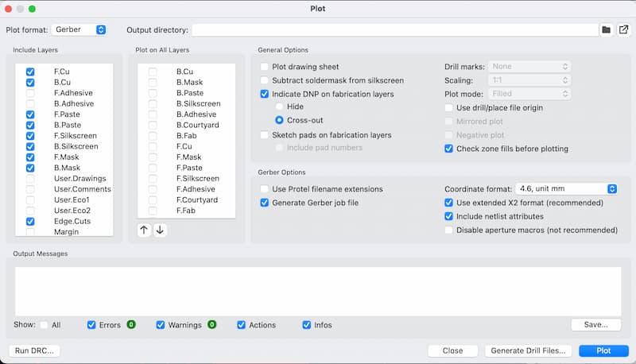Move selected layer up arrow
Viewport: 636px width, 364px height.
(x=144, y=230)
